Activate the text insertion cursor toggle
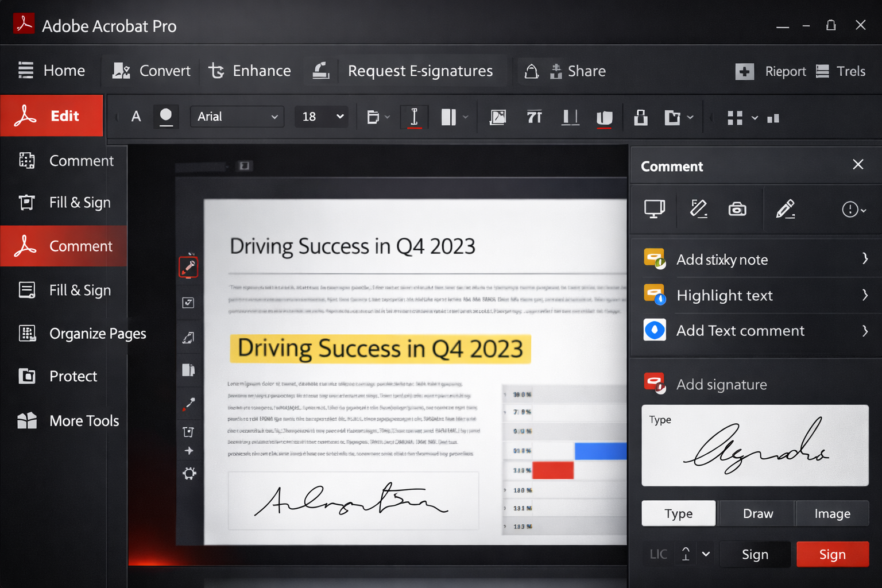The width and height of the screenshot is (882, 588). [414, 117]
